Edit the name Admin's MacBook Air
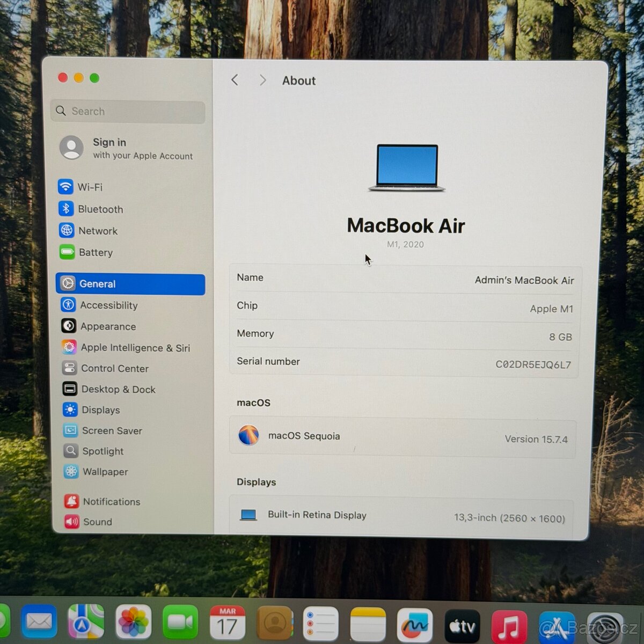644x644 pixels. coord(524,280)
